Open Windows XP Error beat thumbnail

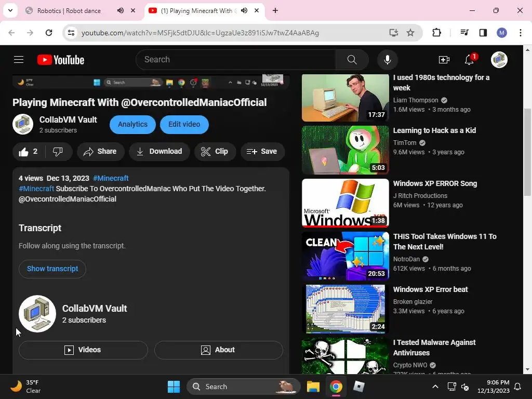point(345,309)
